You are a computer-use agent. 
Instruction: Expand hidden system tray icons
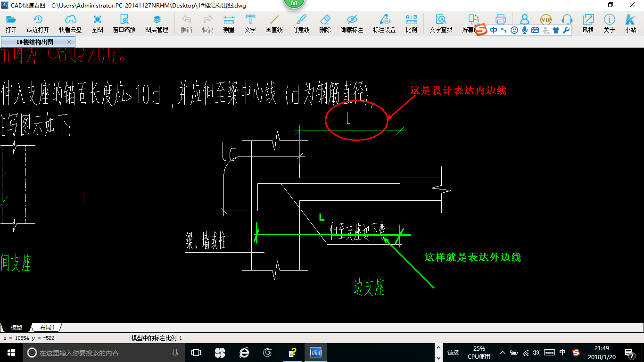[x=503, y=353]
